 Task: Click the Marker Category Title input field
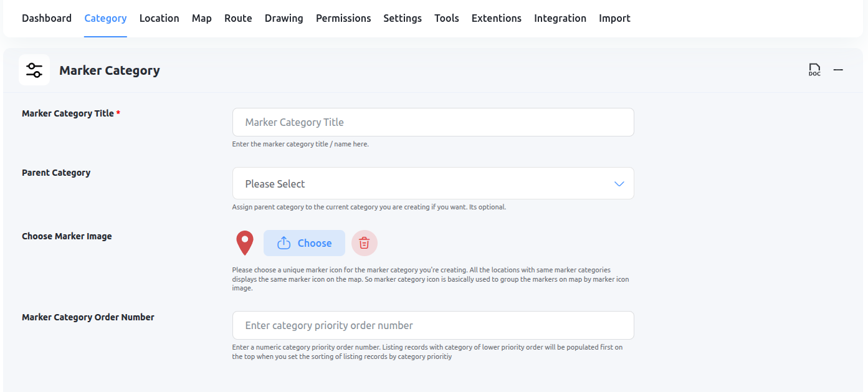pos(432,122)
